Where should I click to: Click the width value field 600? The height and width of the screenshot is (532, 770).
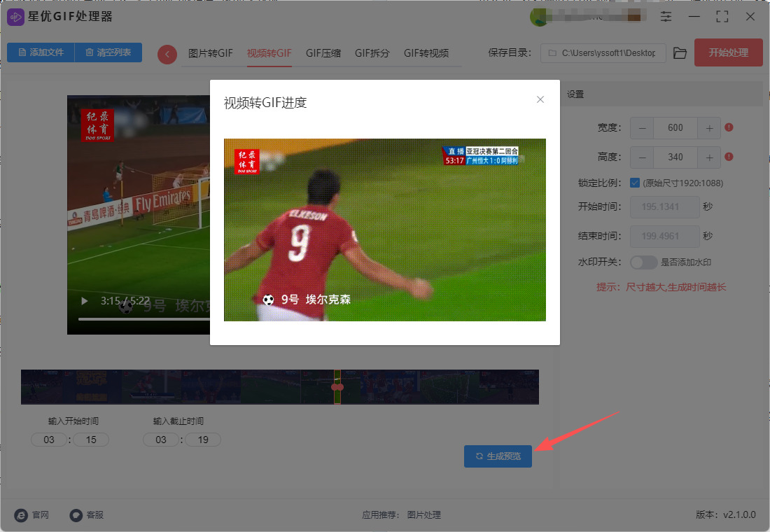(675, 128)
